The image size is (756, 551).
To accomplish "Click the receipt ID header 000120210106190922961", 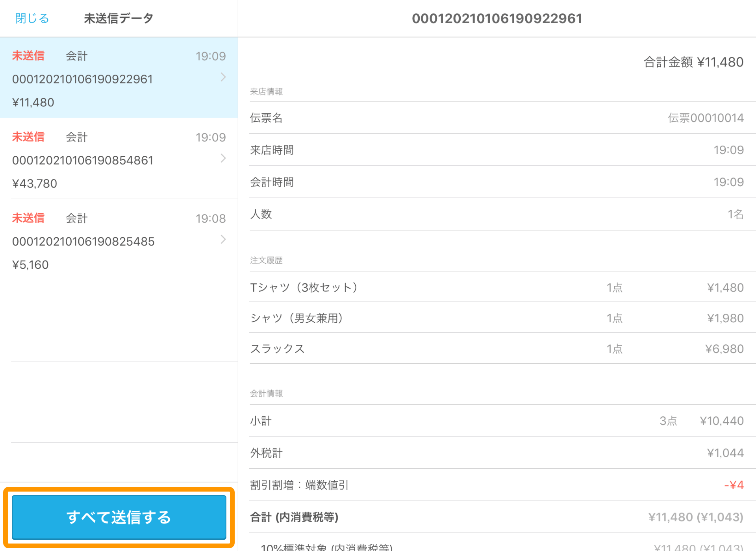I will [497, 18].
